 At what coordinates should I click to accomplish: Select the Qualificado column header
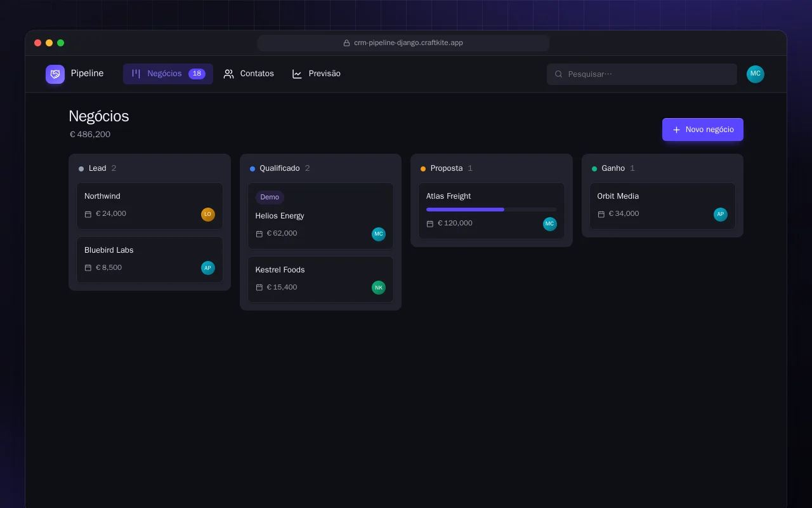coord(320,168)
